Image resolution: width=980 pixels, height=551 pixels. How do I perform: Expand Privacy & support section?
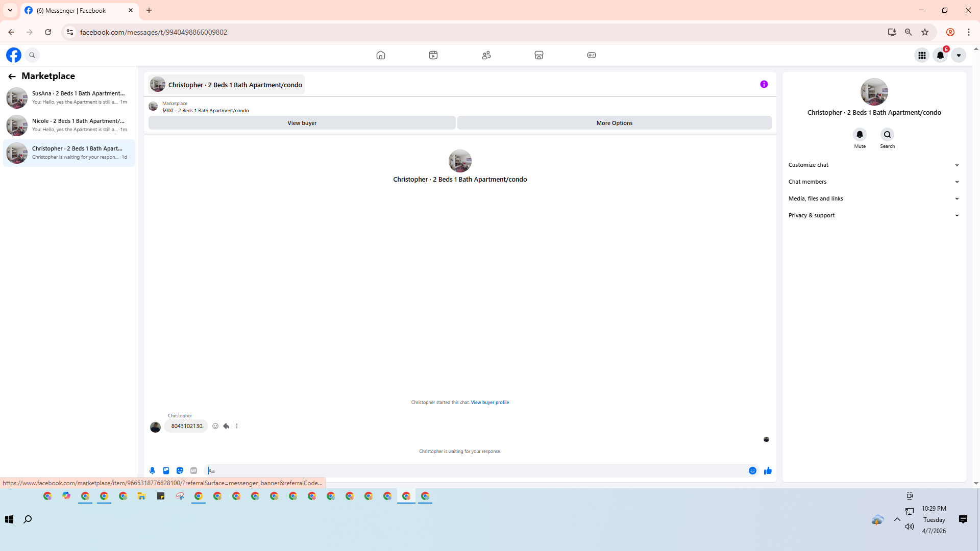874,215
